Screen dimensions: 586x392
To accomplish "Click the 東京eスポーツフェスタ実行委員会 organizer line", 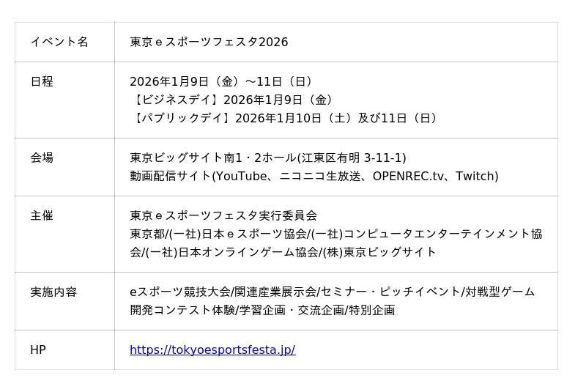I will (223, 215).
